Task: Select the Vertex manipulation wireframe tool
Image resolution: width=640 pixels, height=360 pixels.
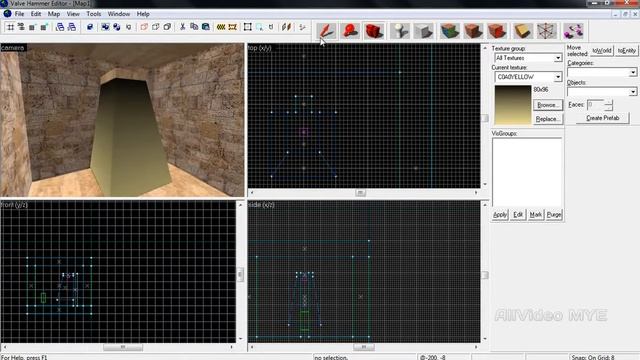Action: [x=547, y=31]
